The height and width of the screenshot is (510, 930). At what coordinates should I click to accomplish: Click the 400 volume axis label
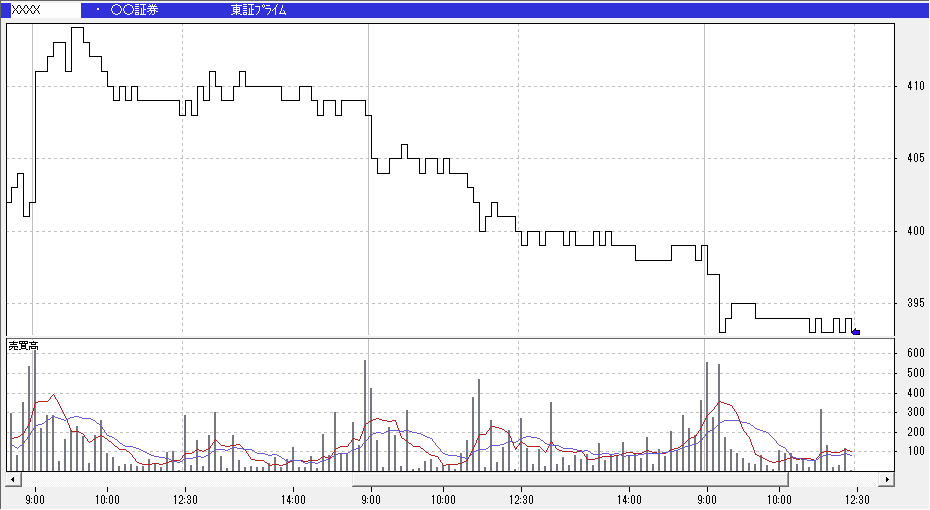pos(916,393)
